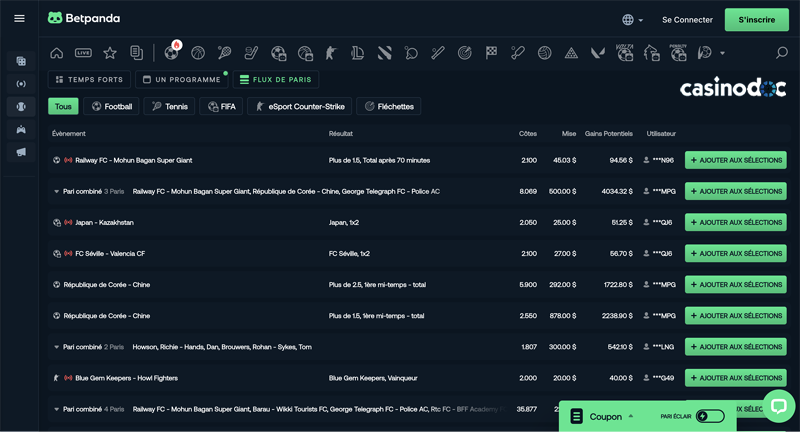Expand Pari combiné 3 Paris row
The height and width of the screenshot is (432, 800).
[56, 192]
